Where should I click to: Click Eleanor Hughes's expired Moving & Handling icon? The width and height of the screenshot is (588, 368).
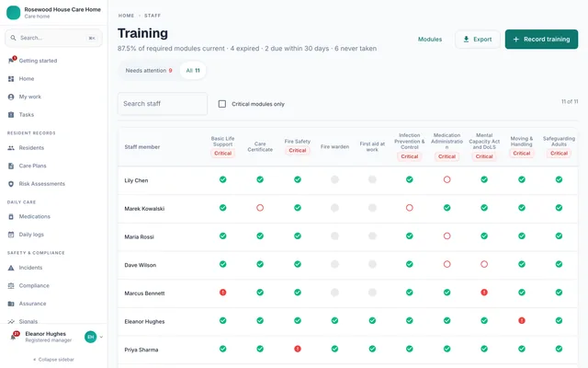pos(522,321)
